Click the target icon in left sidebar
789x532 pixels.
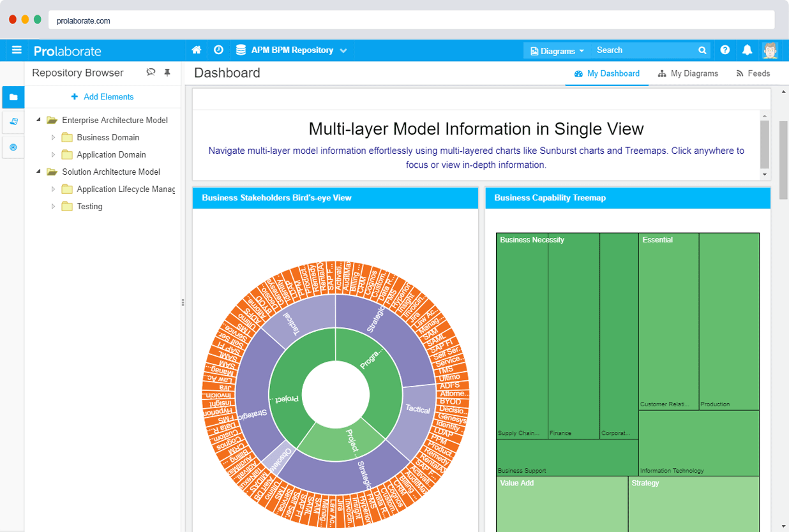click(13, 147)
